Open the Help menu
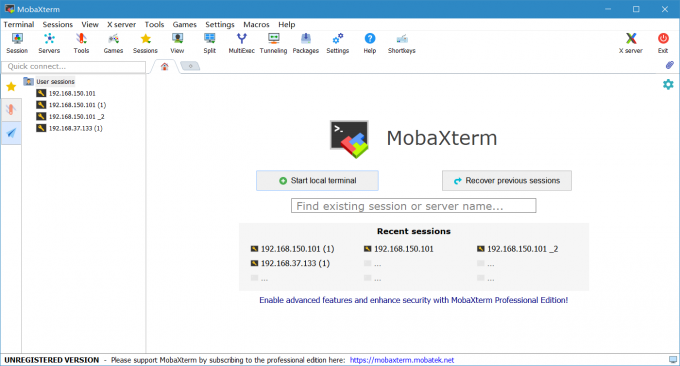 tap(287, 24)
